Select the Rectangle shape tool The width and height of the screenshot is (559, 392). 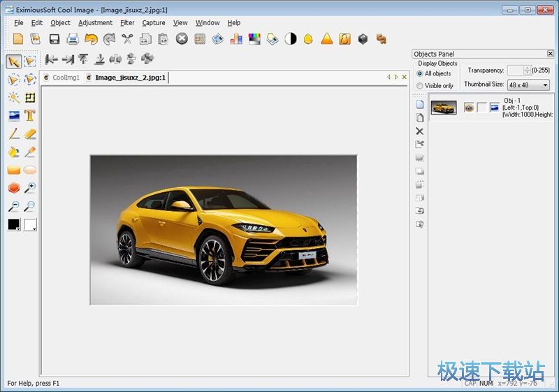click(x=14, y=170)
